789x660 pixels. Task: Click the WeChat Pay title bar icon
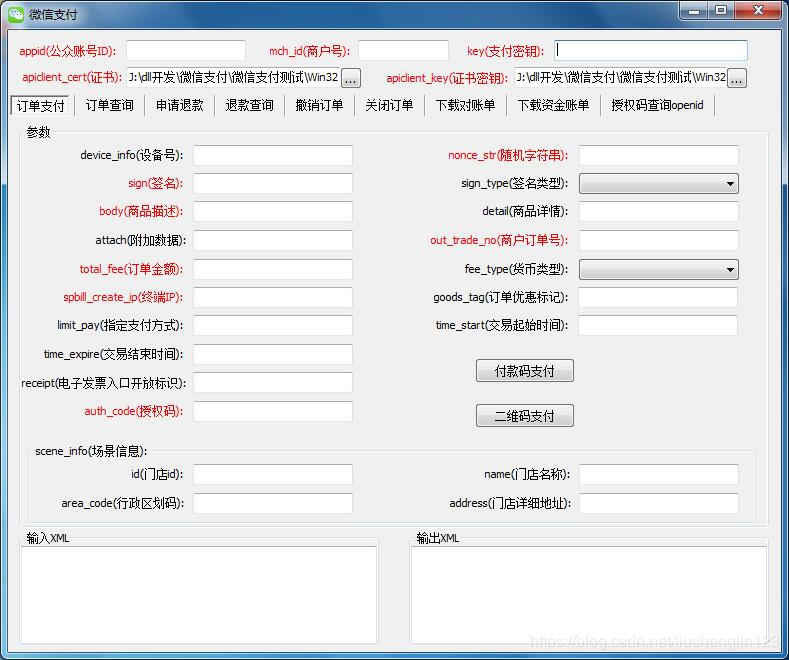(x=16, y=14)
